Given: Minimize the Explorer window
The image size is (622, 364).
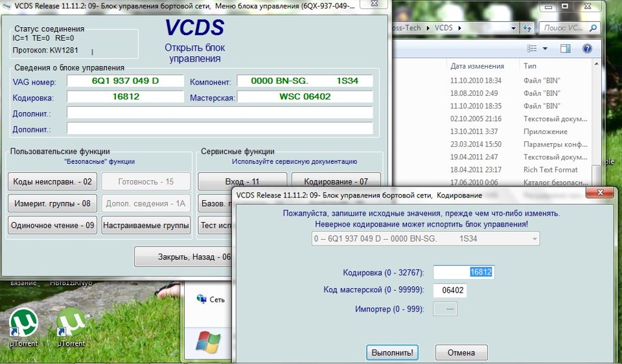Looking at the screenshot, I should click(548, 6).
